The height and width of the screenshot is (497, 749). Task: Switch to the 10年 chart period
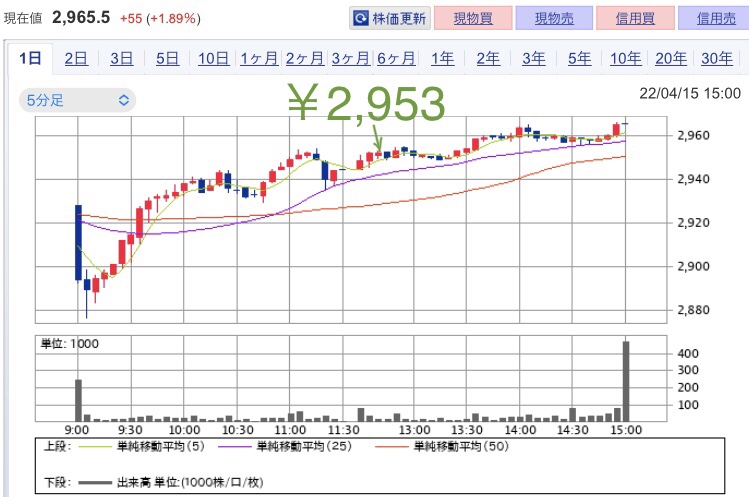625,59
